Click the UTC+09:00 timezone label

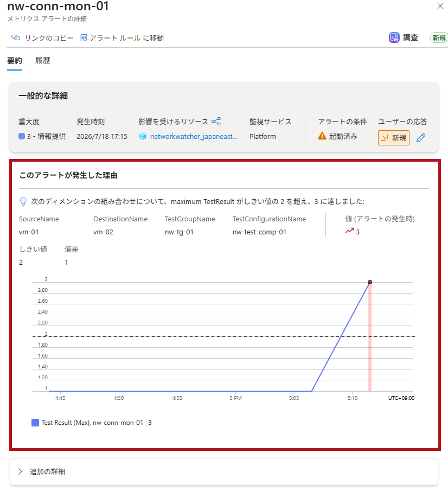click(401, 398)
